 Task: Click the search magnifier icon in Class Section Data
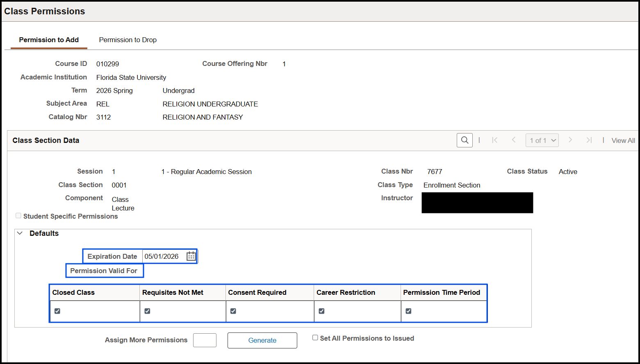pyautogui.click(x=465, y=140)
